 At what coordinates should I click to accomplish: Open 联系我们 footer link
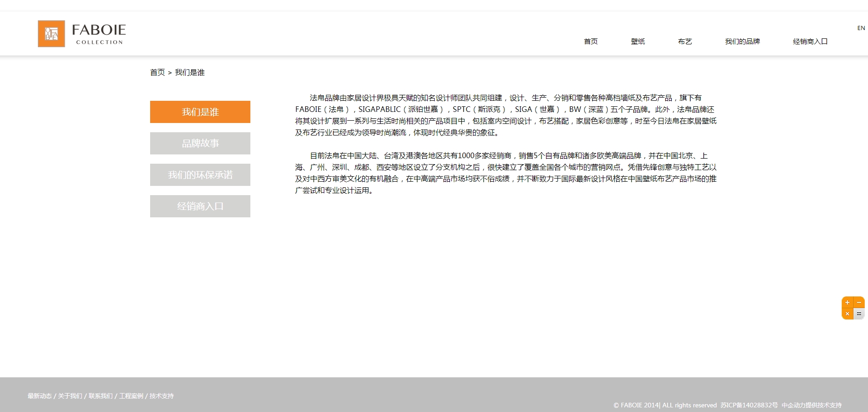(x=101, y=396)
